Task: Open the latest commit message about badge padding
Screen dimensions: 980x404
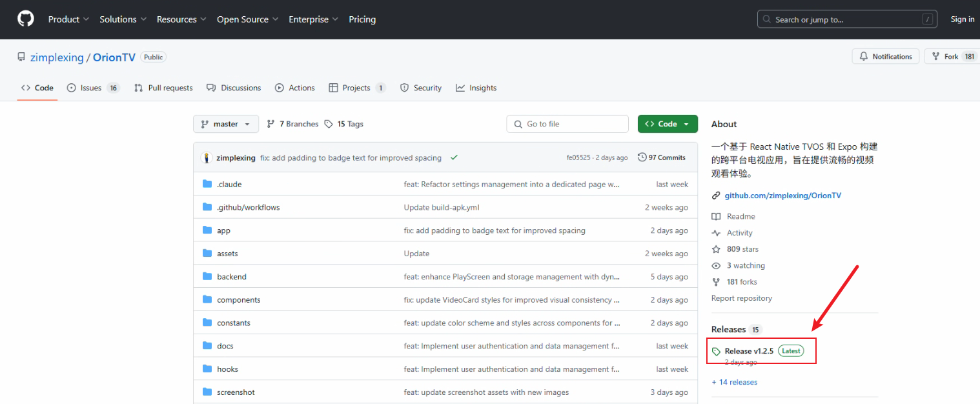Action: tap(351, 157)
